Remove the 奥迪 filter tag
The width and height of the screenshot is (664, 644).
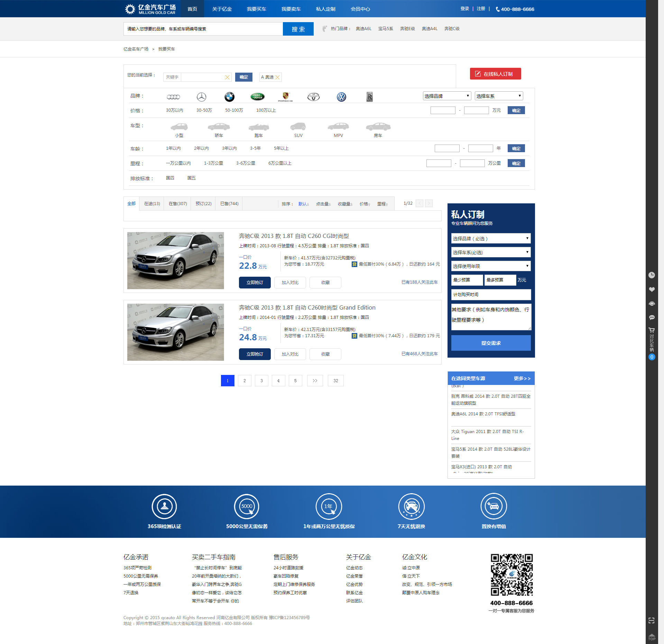coord(277,77)
